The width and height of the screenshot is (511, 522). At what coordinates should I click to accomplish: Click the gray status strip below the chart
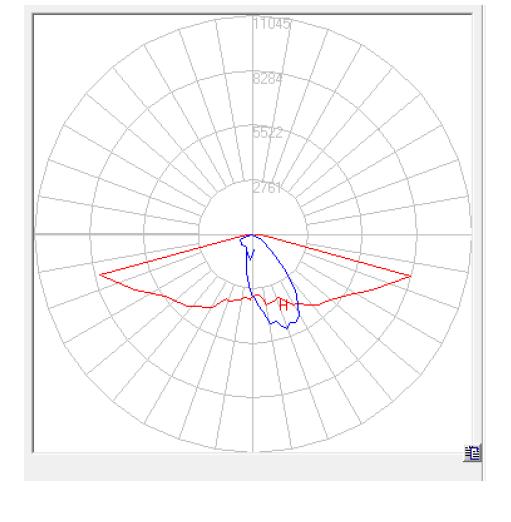253,467
